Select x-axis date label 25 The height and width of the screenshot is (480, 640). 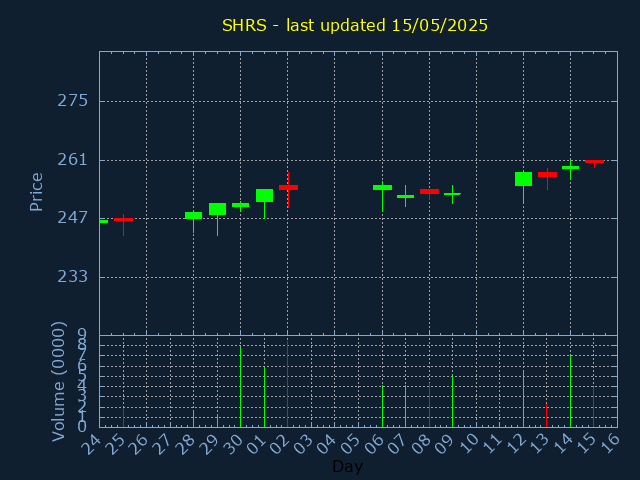(x=115, y=444)
